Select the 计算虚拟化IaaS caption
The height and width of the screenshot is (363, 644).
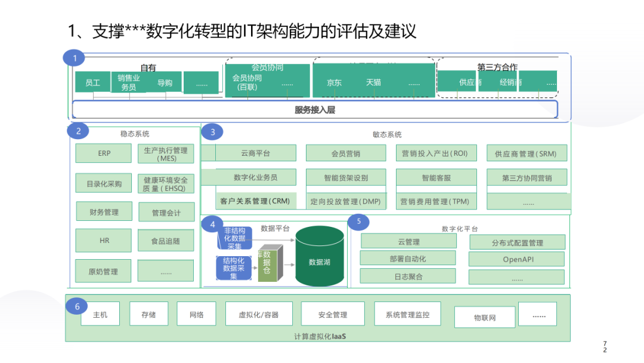pos(320,336)
